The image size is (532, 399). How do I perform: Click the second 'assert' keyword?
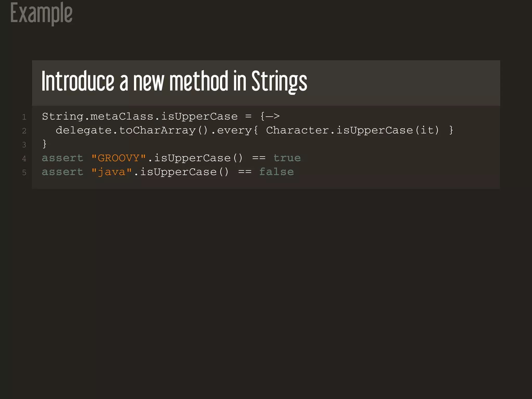[x=62, y=172]
